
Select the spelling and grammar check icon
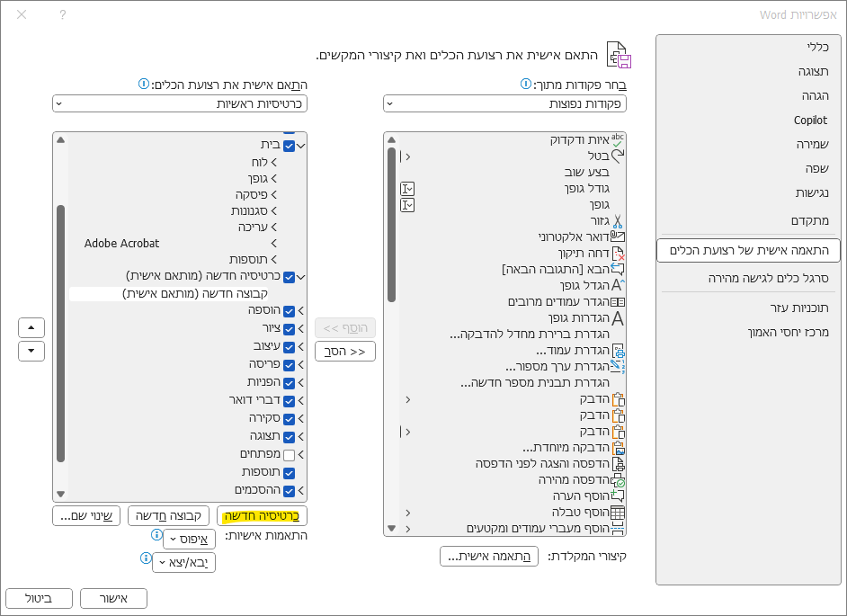pyautogui.click(x=617, y=140)
